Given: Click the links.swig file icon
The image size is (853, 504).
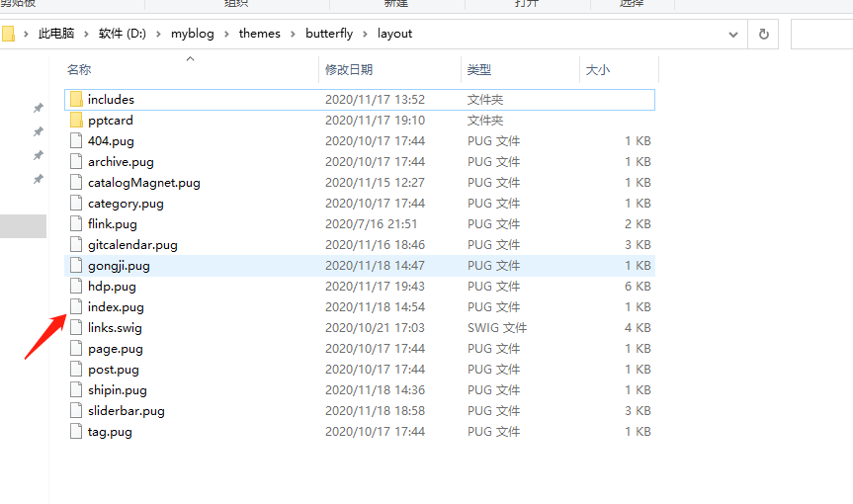Looking at the screenshot, I should (76, 327).
